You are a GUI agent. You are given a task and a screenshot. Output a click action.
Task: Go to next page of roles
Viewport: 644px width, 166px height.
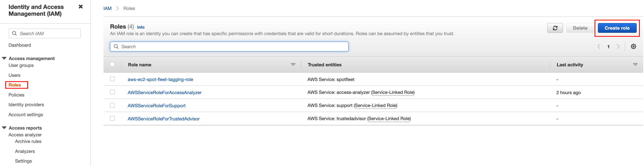[x=618, y=46]
